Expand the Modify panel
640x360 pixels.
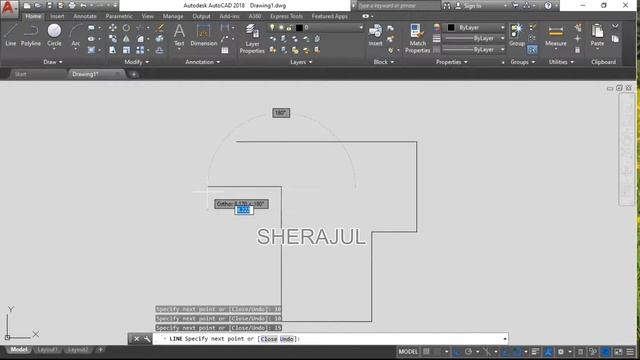[136, 62]
